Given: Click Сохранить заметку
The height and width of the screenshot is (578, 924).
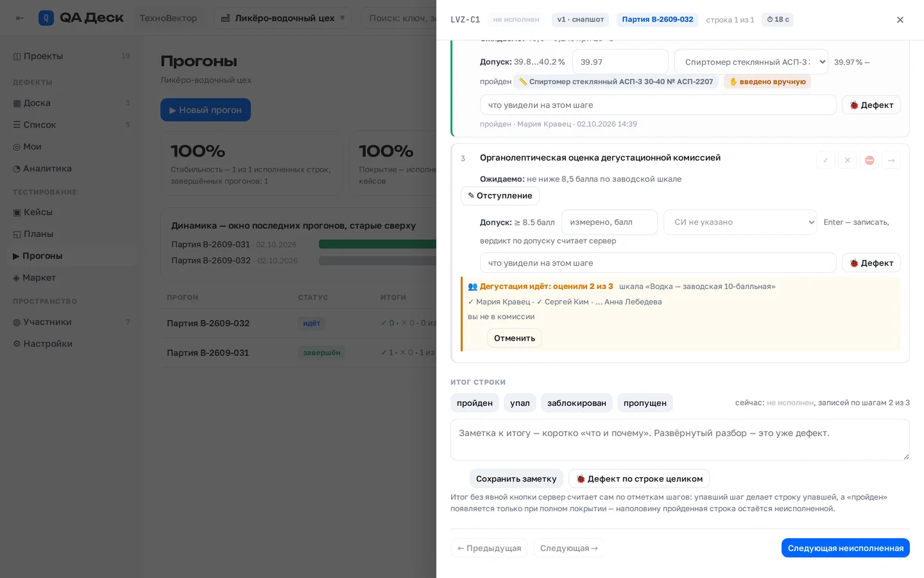Looking at the screenshot, I should [x=516, y=478].
